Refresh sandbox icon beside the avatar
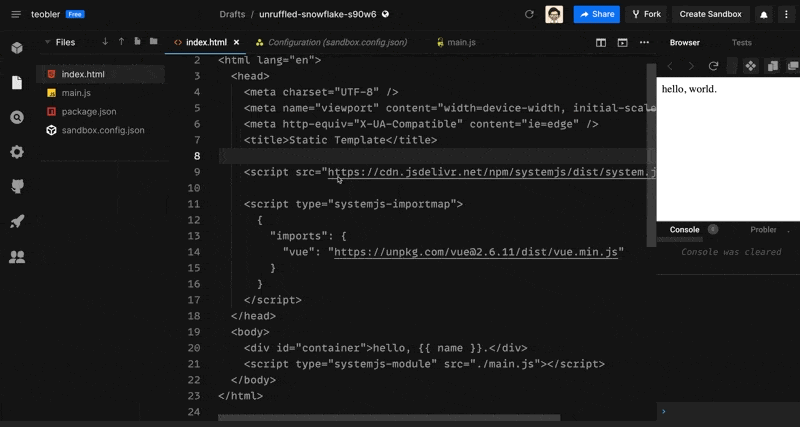 (529, 14)
